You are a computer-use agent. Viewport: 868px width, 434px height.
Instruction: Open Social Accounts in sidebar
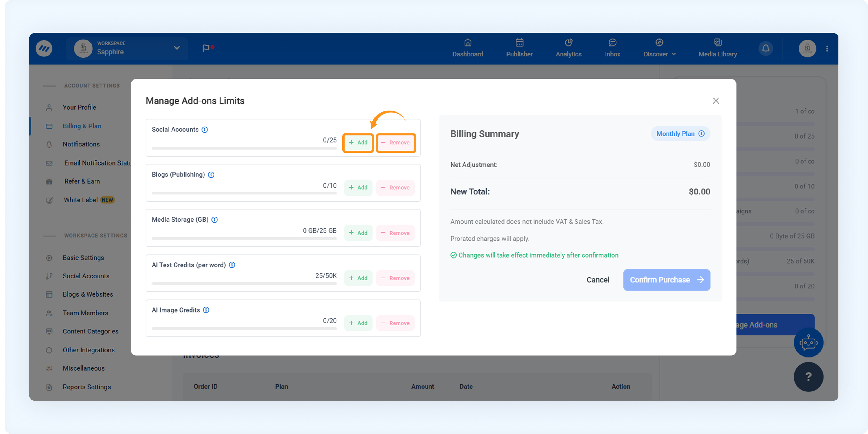click(86, 276)
